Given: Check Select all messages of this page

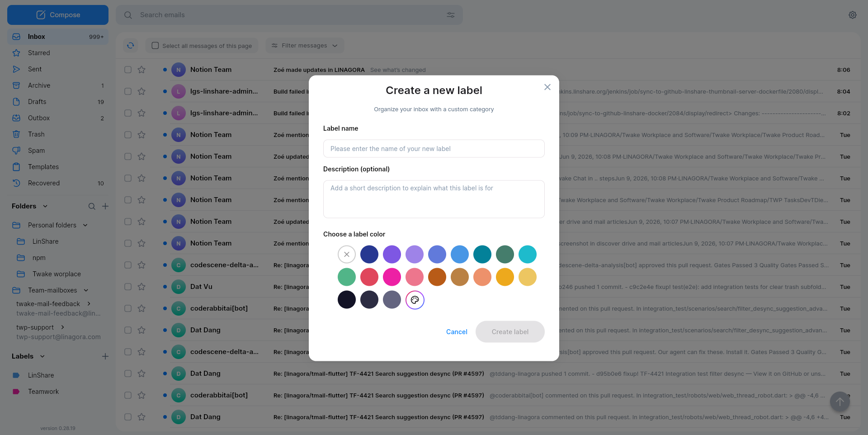Looking at the screenshot, I should 155,46.
